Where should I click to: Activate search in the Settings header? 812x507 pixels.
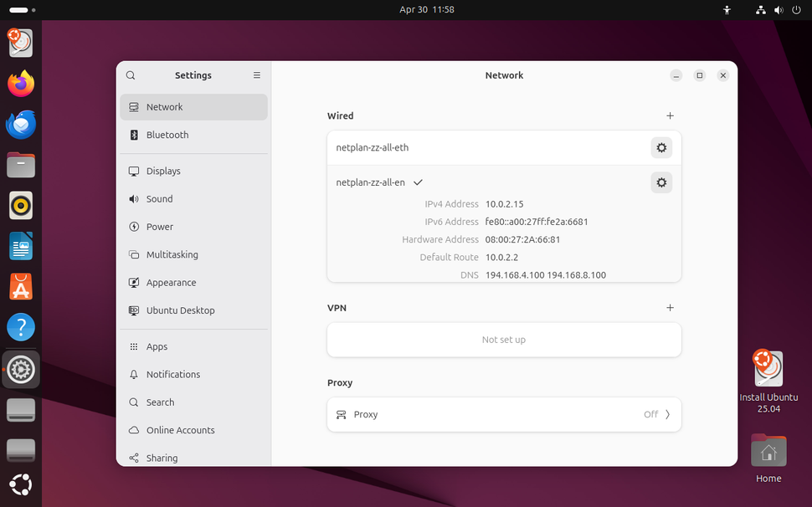coord(131,75)
